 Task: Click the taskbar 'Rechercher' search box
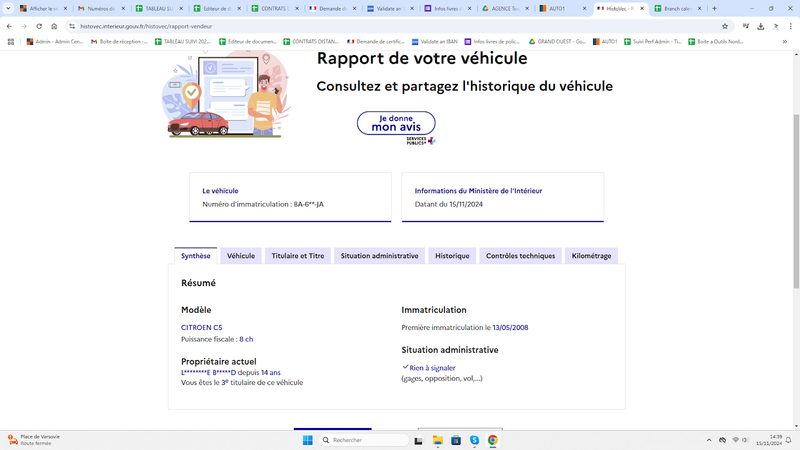coord(363,440)
